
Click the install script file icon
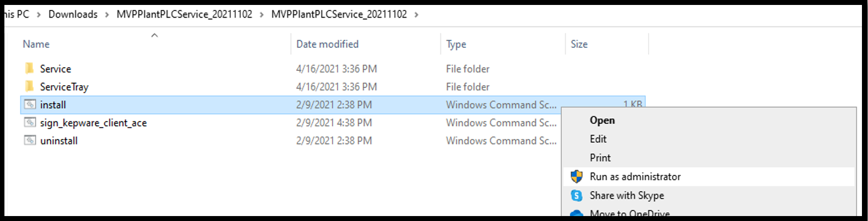pos(30,104)
